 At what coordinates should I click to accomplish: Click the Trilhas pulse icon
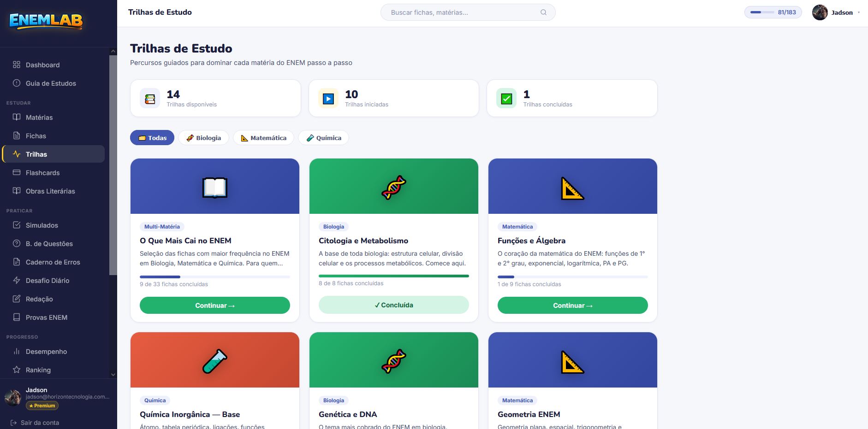coord(17,154)
